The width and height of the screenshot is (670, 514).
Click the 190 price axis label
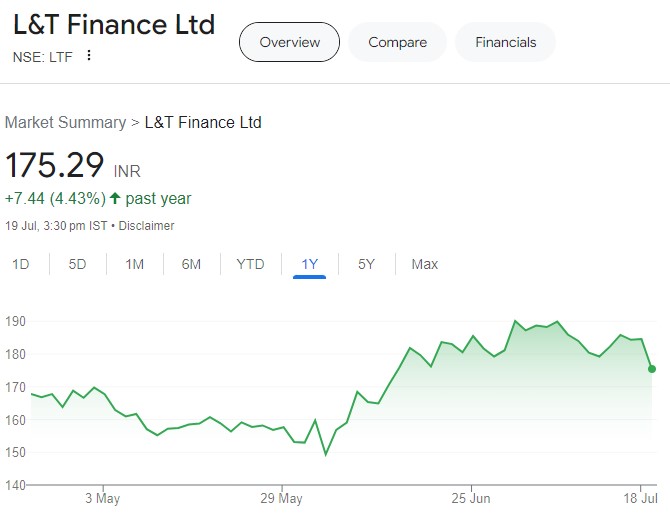[x=15, y=321]
